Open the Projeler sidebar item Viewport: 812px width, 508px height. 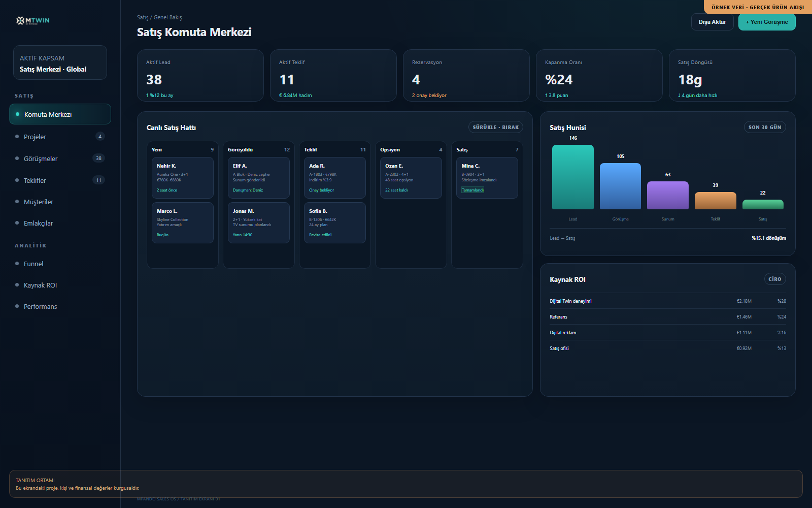(60, 137)
